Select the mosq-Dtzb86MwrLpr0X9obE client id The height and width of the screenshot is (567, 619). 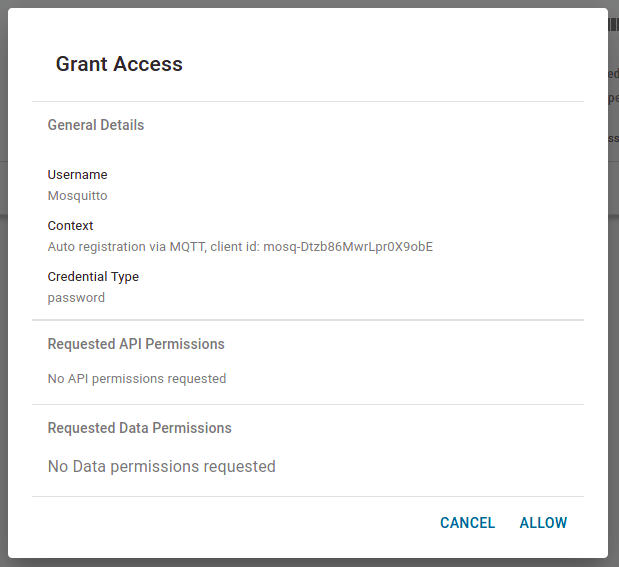tap(348, 246)
